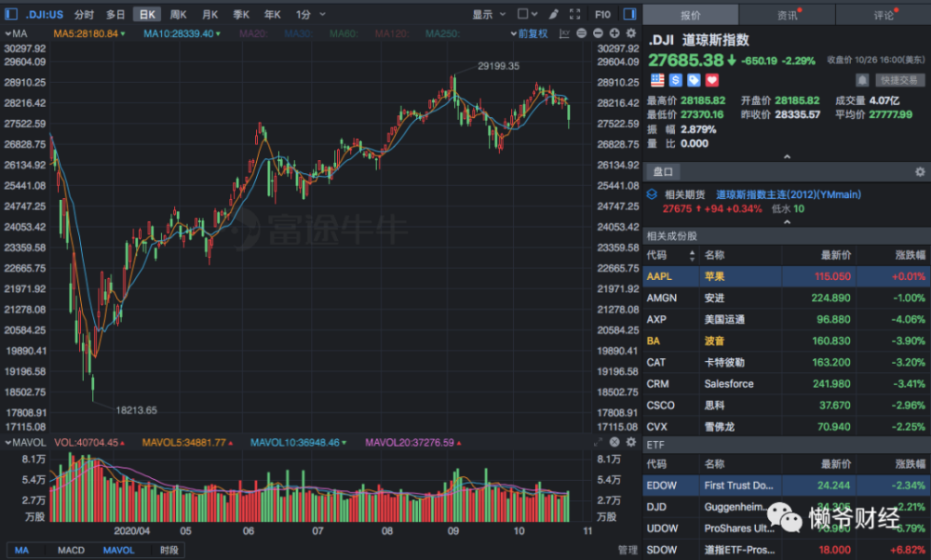Open the 盘口 panel settings gear
931x560 pixels.
(920, 172)
